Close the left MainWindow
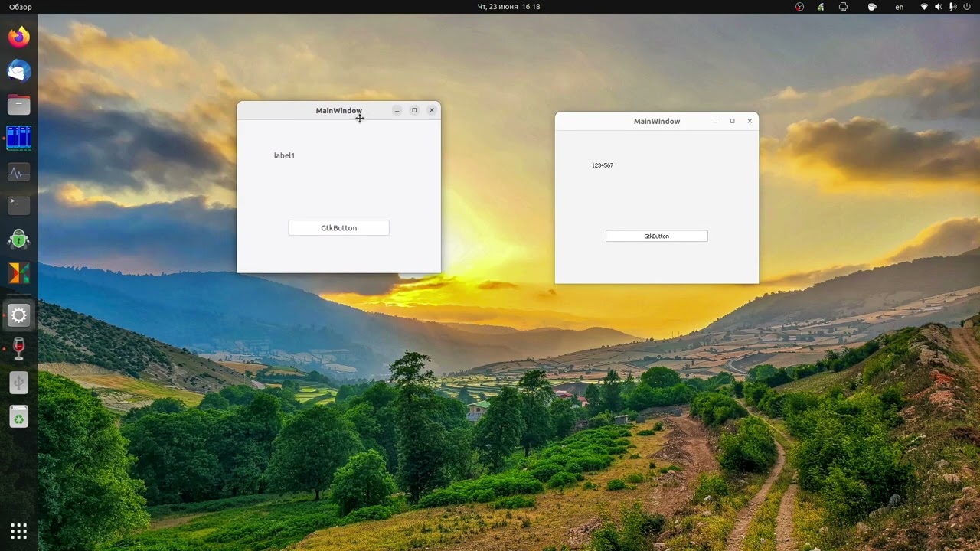The width and height of the screenshot is (980, 551). [432, 110]
